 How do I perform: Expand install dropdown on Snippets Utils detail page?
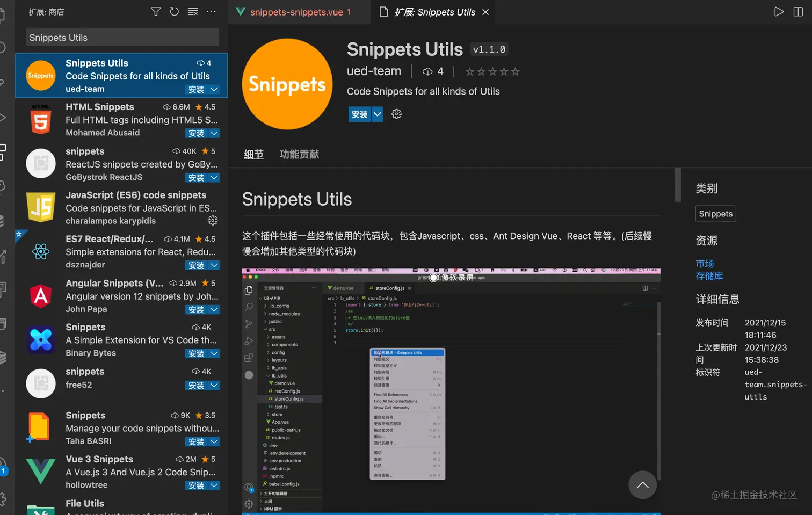coord(378,114)
